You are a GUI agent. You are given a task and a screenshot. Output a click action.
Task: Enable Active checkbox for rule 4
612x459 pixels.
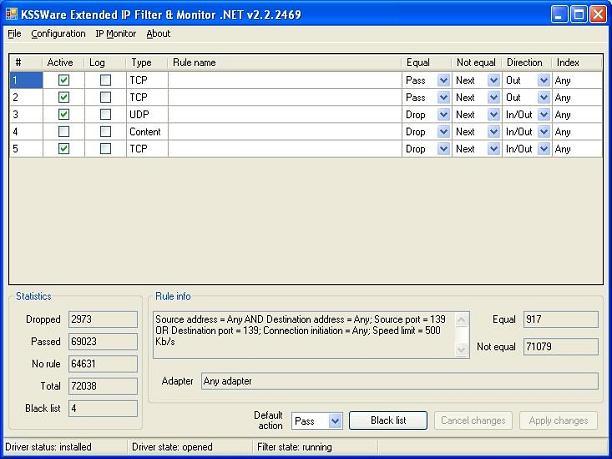pyautogui.click(x=64, y=131)
